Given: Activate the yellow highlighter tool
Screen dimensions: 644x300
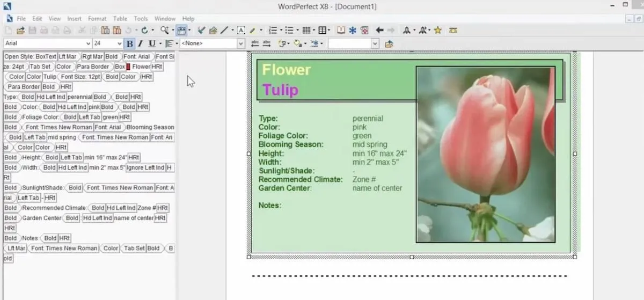Looking at the screenshot, I should 252,31.
